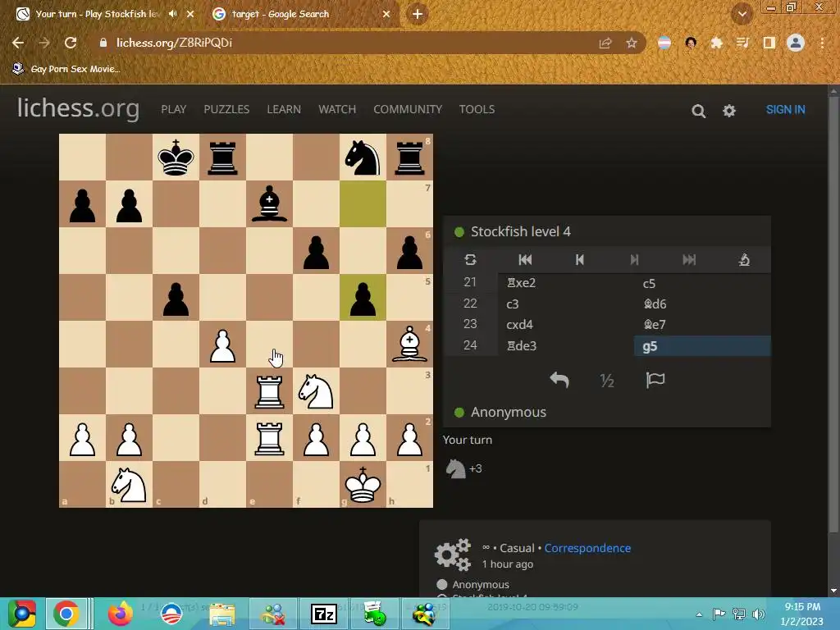
Task: Jump to first move in history
Action: click(x=525, y=260)
